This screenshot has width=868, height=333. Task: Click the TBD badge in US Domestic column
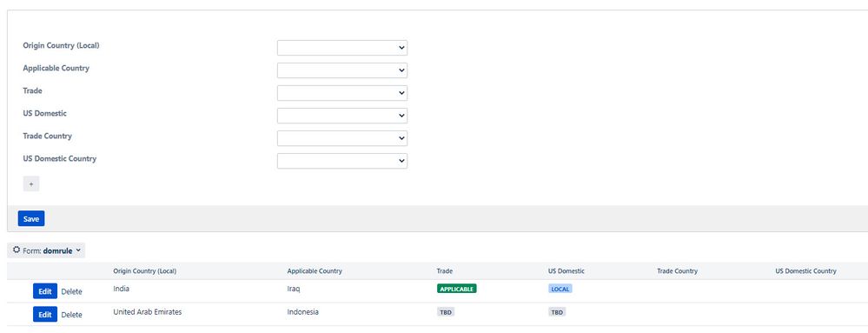coord(557,312)
